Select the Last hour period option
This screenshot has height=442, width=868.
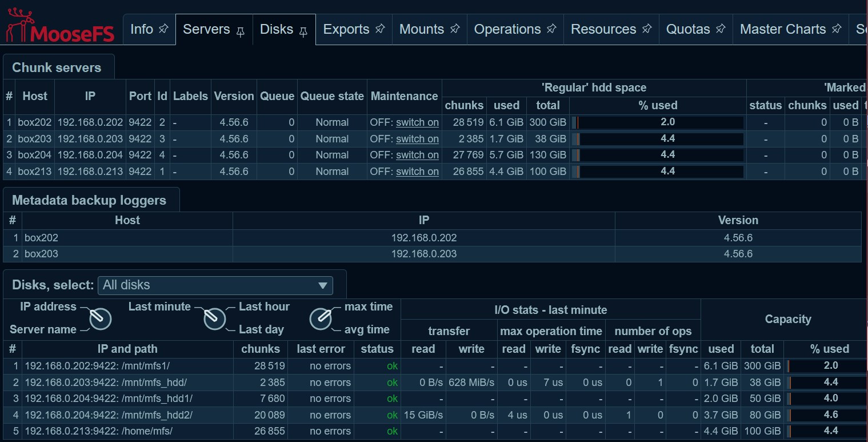click(x=264, y=306)
